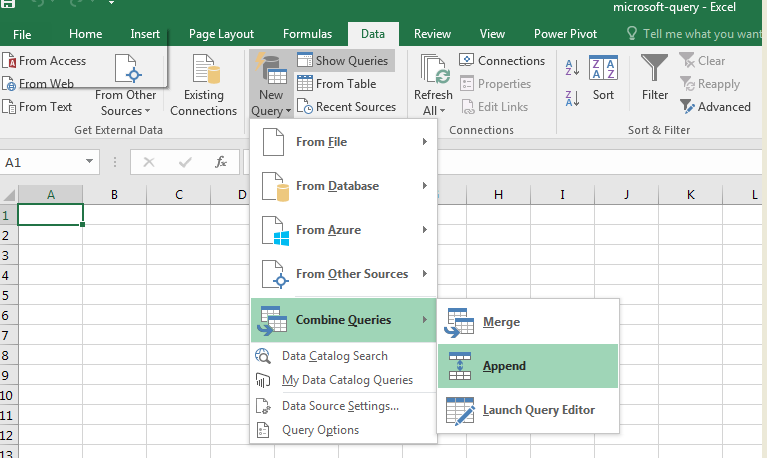The height and width of the screenshot is (458, 767).
Task: Select column K header
Action: pyautogui.click(x=691, y=195)
